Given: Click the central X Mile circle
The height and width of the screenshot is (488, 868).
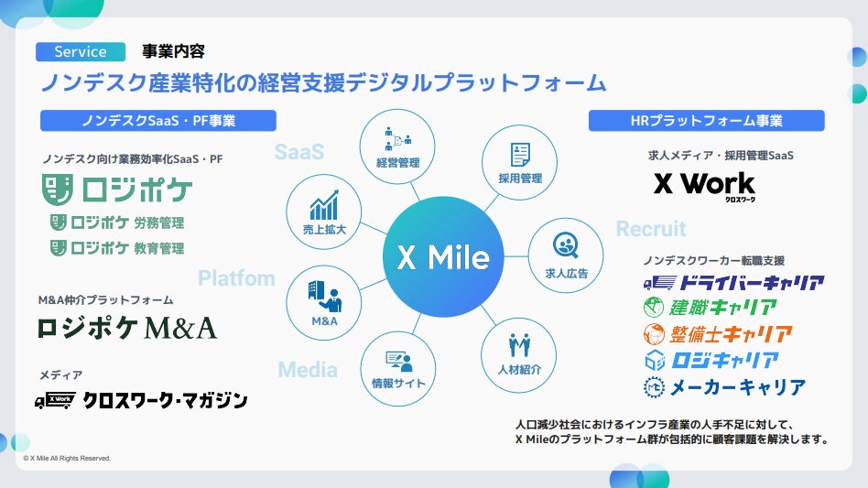Looking at the screenshot, I should (x=443, y=256).
